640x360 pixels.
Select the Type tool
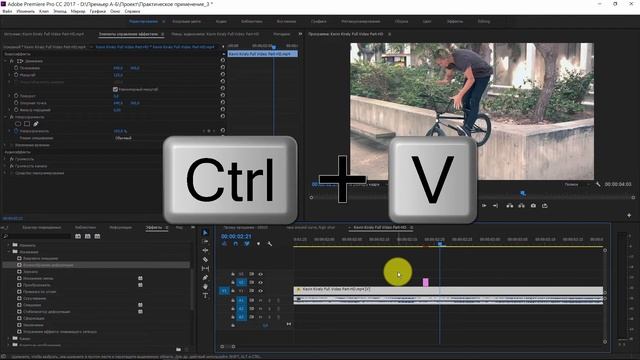[x=205, y=296]
